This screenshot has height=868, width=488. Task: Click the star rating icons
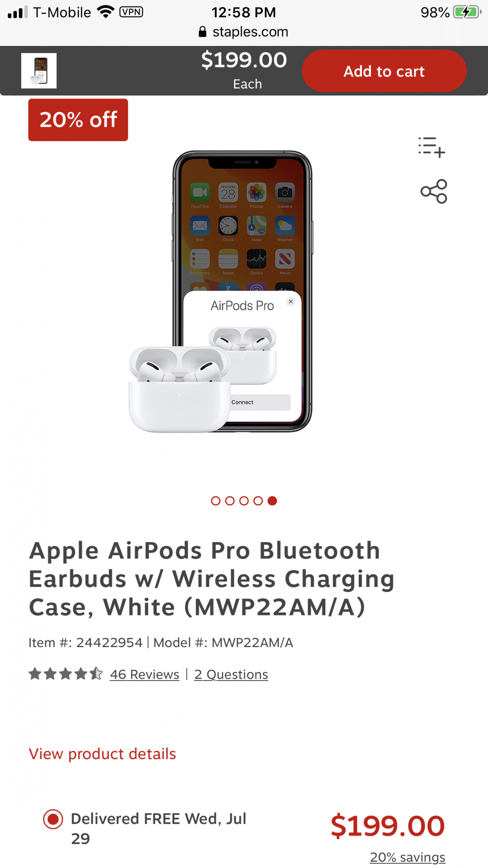pos(66,674)
